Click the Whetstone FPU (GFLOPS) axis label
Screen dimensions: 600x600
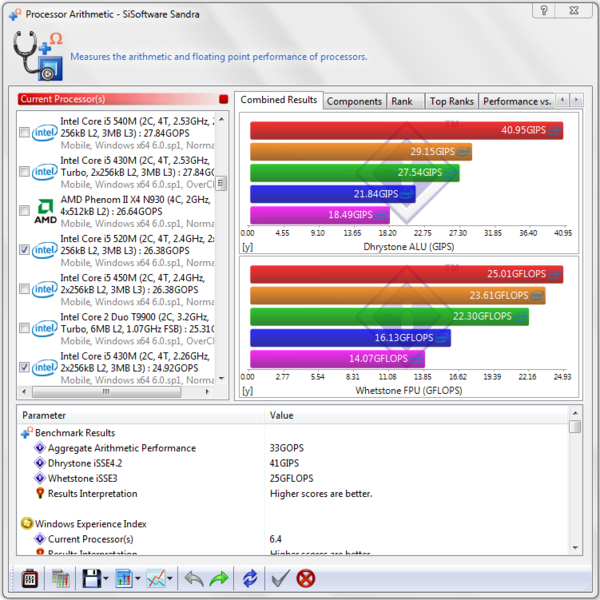pos(409,391)
